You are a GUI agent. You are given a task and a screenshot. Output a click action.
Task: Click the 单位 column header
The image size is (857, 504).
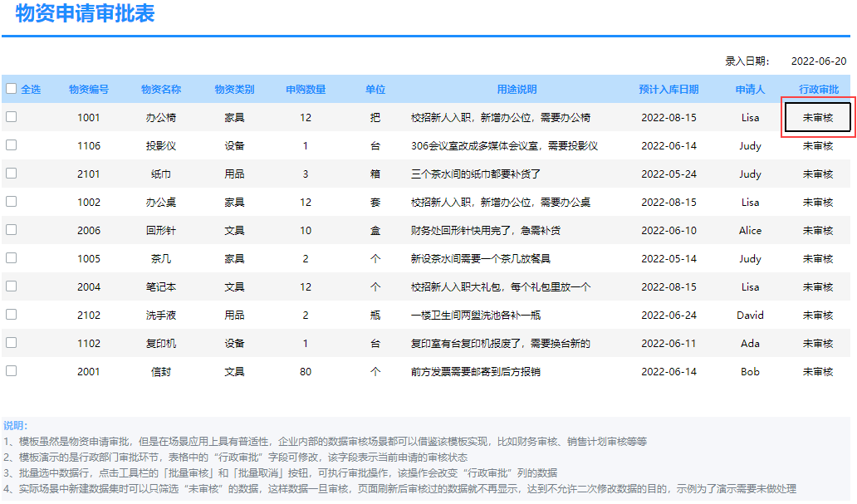(375, 89)
